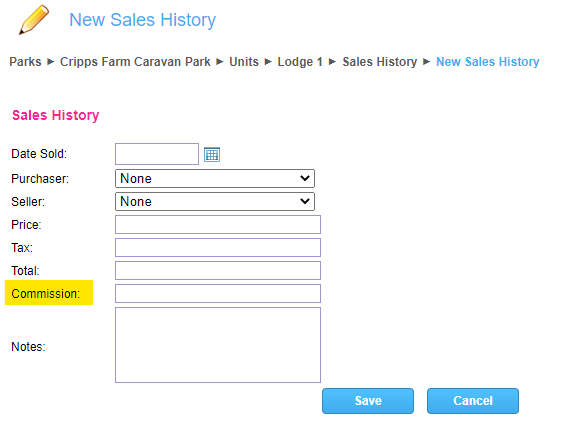Open the calendar date picker icon
576x441 pixels.
[x=212, y=154]
